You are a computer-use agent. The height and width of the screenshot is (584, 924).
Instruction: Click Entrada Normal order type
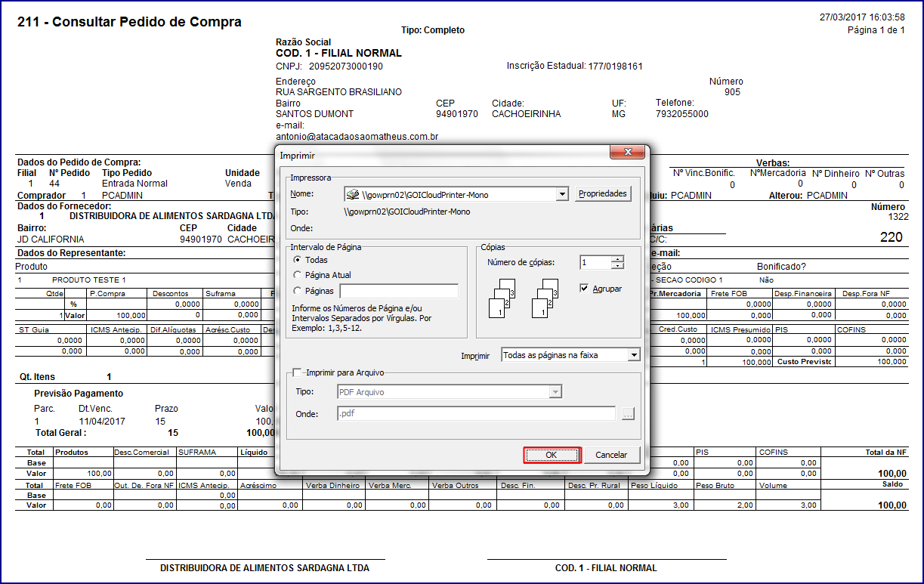click(x=134, y=184)
